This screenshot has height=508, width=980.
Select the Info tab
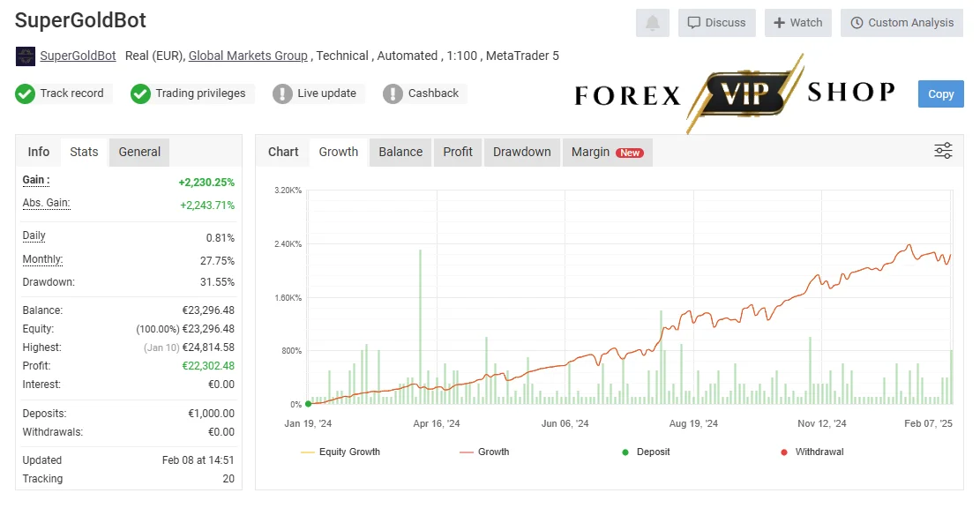pos(38,152)
